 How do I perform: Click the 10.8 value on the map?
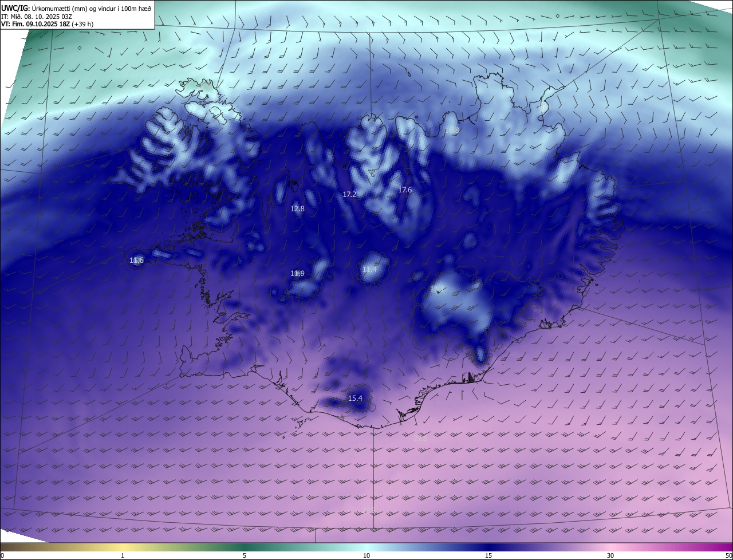tap(452, 131)
